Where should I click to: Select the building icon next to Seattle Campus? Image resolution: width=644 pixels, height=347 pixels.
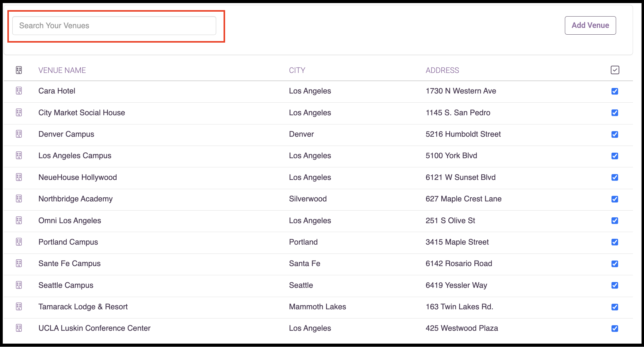(19, 285)
